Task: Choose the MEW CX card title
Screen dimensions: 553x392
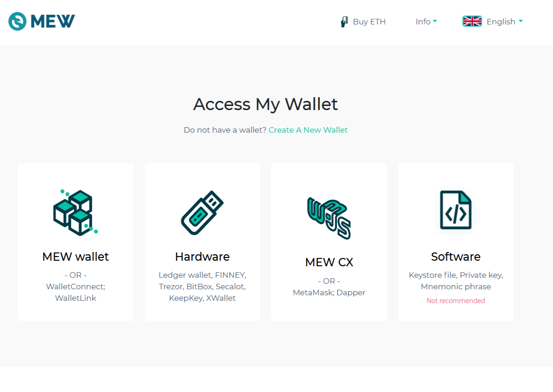Action: click(x=329, y=263)
